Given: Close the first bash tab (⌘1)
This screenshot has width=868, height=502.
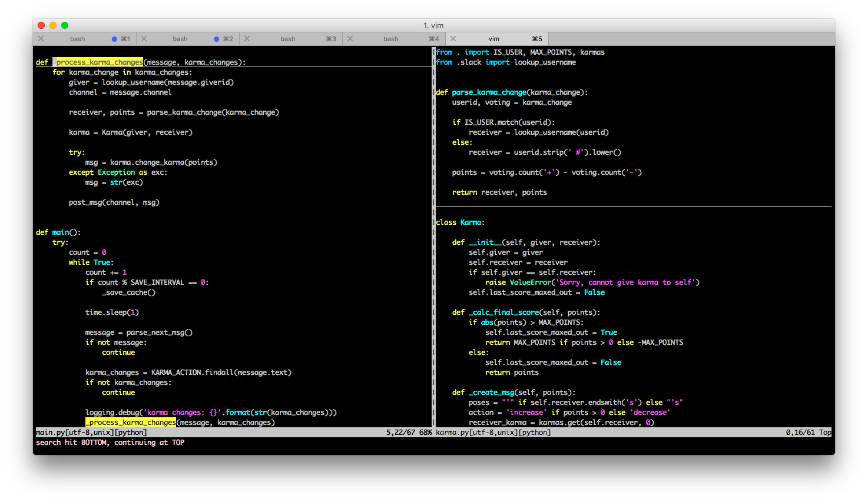Looking at the screenshot, I should (41, 39).
